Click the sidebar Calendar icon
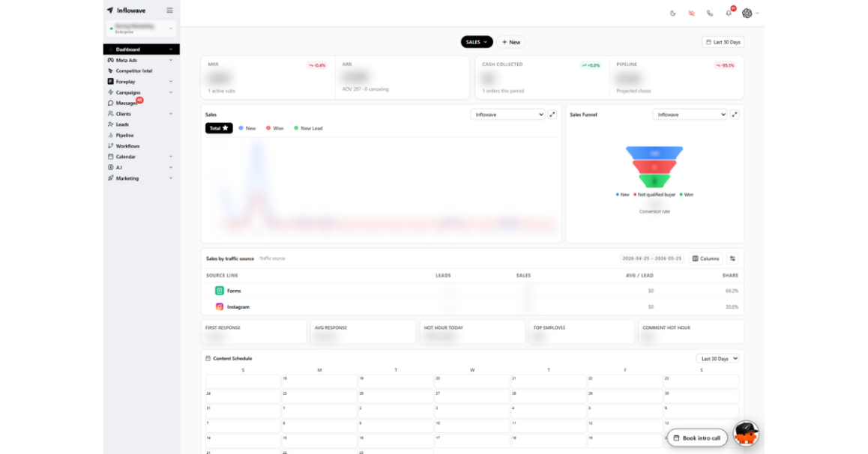The image size is (868, 454). pos(111,157)
